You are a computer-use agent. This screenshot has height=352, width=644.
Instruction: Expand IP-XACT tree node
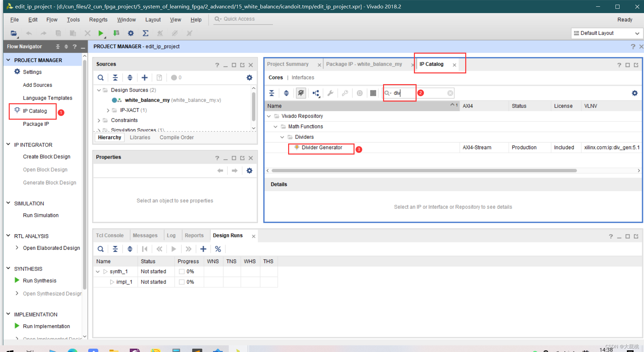click(108, 110)
